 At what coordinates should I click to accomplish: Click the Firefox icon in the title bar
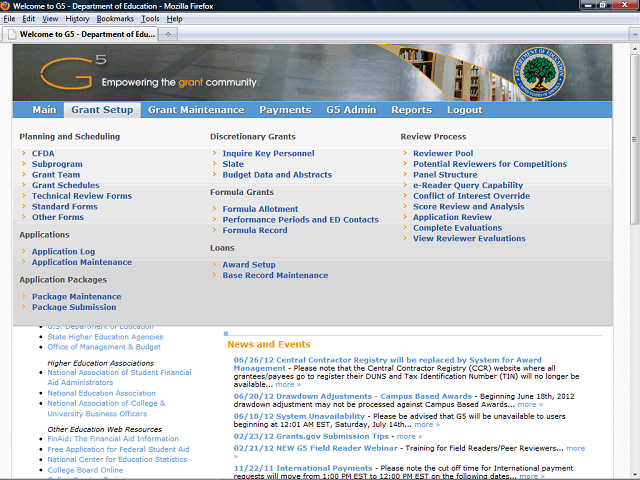click(x=5, y=6)
